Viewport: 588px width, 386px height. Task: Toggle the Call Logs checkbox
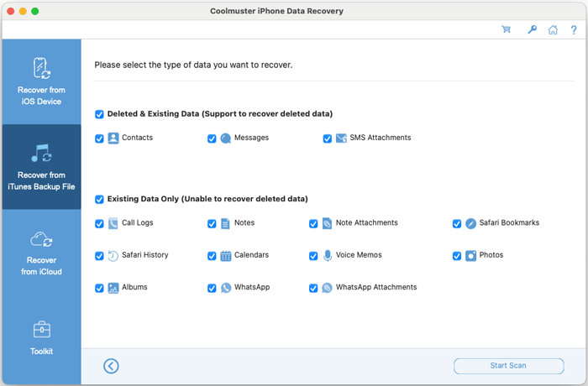[99, 224]
